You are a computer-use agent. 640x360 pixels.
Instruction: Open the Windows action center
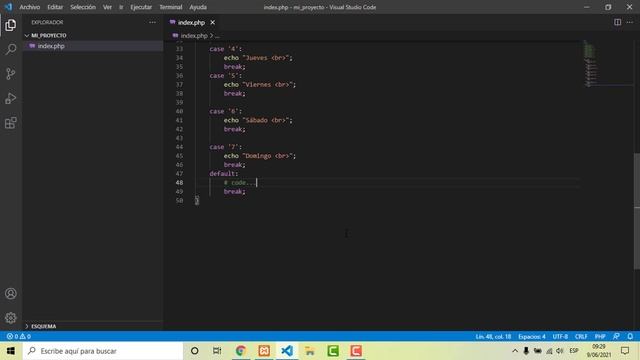tap(625, 351)
